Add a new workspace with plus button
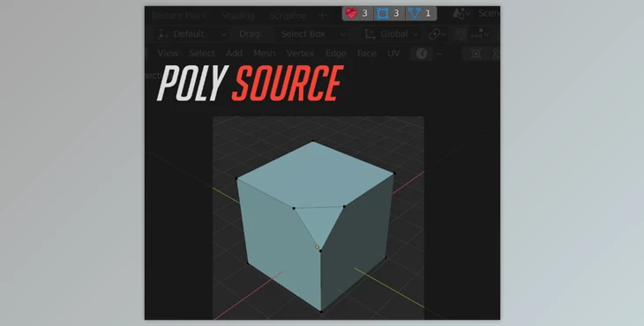 pos(322,16)
